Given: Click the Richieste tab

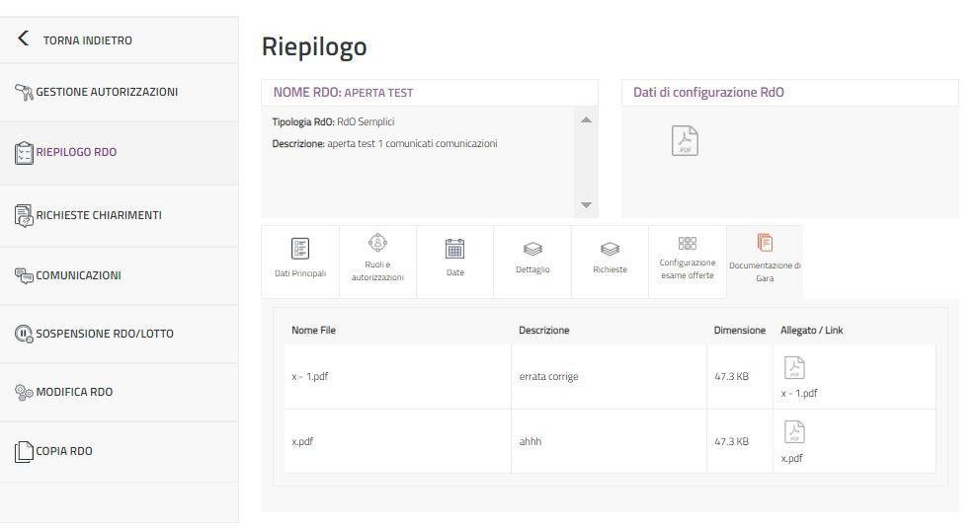Looking at the screenshot, I should (x=610, y=261).
